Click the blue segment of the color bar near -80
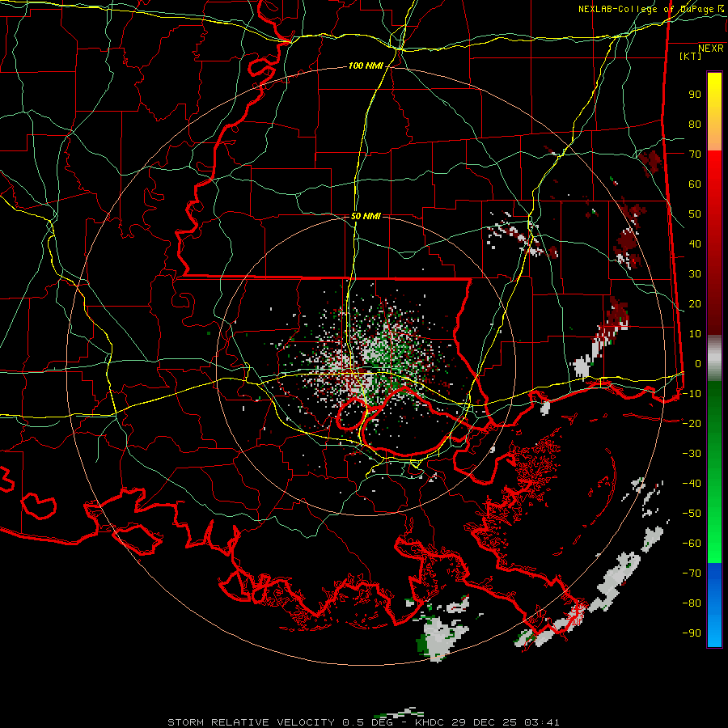 pos(714,603)
